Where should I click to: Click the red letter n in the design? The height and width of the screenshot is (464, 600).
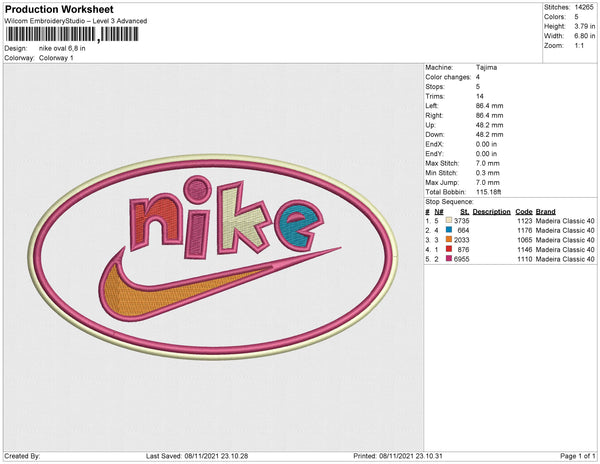coord(156,222)
